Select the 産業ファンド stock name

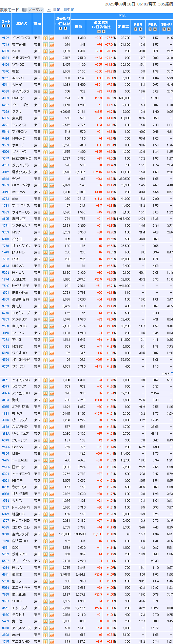pyautogui.click(x=21, y=534)
